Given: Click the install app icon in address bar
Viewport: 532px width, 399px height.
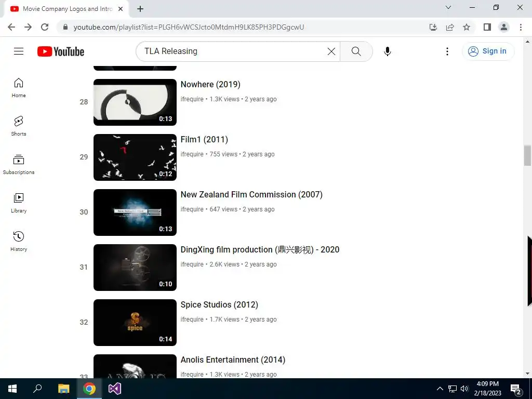Looking at the screenshot, I should pos(433,27).
